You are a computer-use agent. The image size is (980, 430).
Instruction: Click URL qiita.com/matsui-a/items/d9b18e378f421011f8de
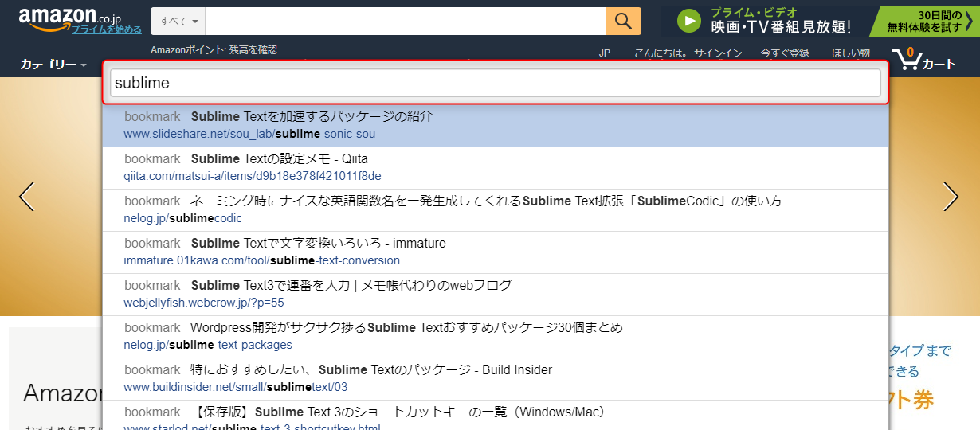click(x=253, y=176)
